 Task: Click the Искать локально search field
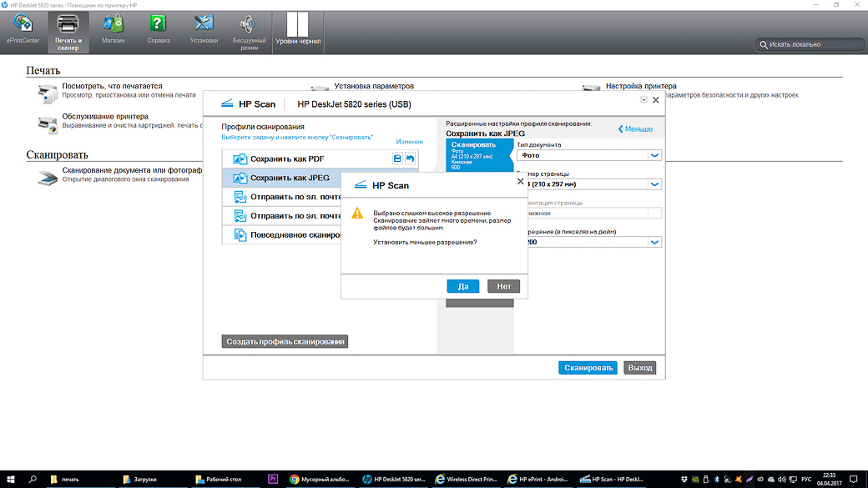tap(810, 45)
